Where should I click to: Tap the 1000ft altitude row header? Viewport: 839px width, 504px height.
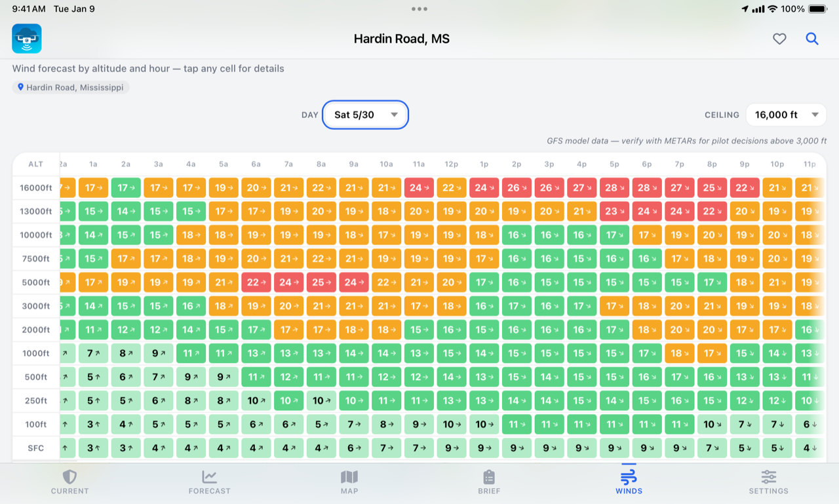point(36,353)
